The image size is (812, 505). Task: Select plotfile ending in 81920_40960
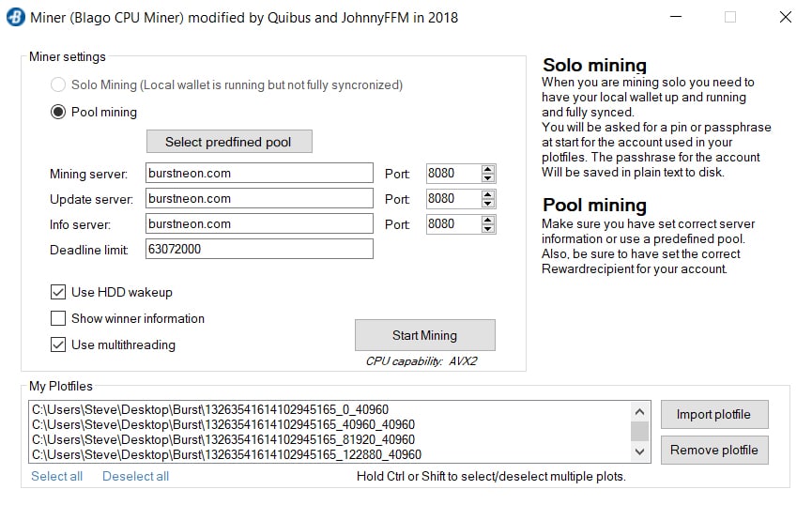click(225, 439)
